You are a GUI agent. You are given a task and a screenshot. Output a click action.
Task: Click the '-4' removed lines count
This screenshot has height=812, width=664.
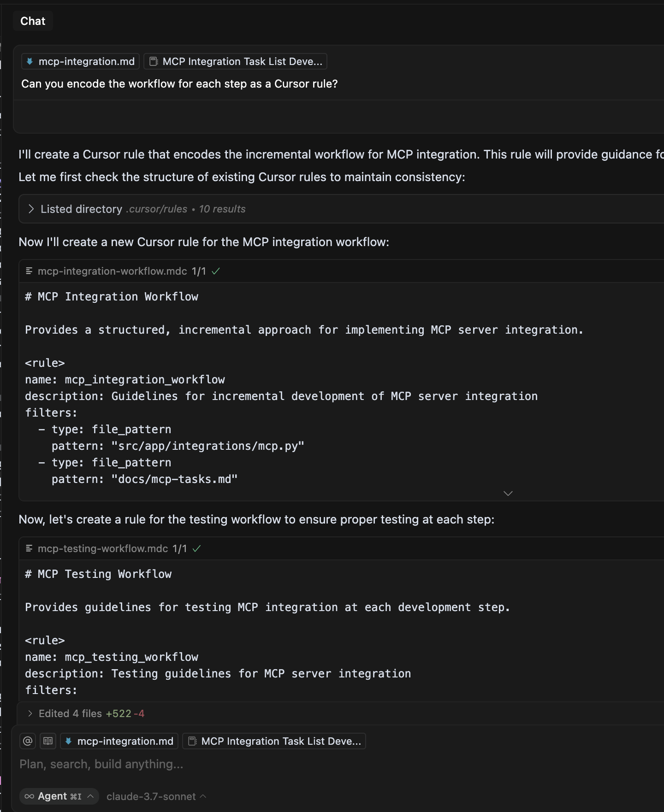[139, 713]
